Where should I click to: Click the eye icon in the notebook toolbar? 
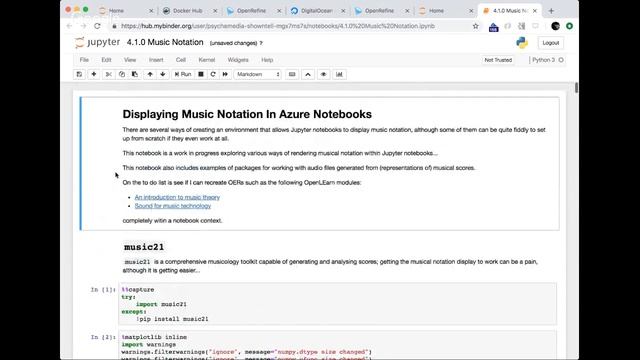(x=324, y=74)
